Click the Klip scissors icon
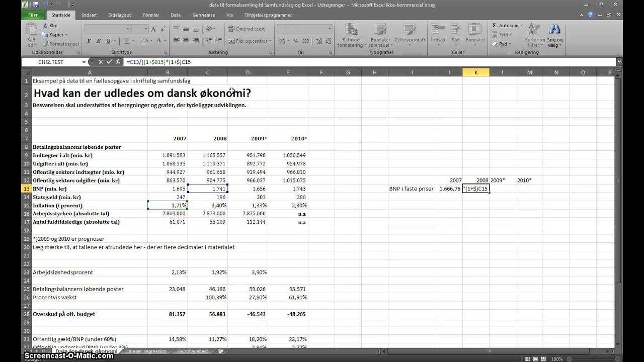This screenshot has height=362, width=644. [x=45, y=26]
